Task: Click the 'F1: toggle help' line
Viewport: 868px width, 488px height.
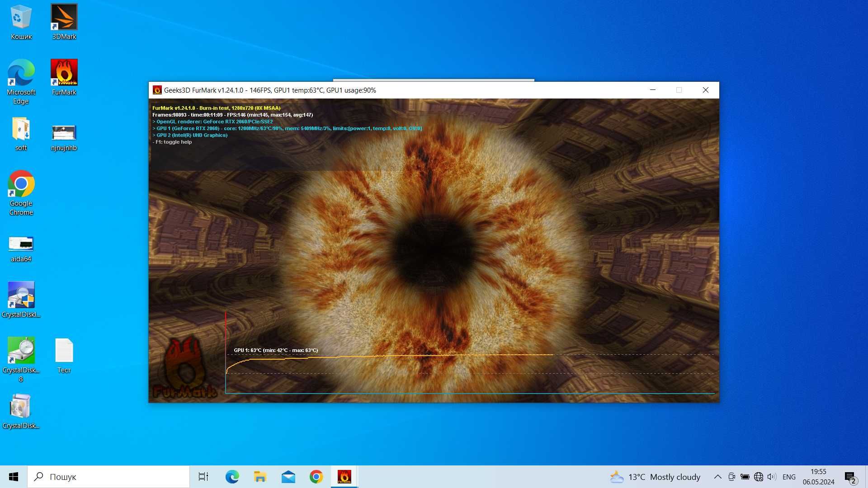Action: [172, 142]
